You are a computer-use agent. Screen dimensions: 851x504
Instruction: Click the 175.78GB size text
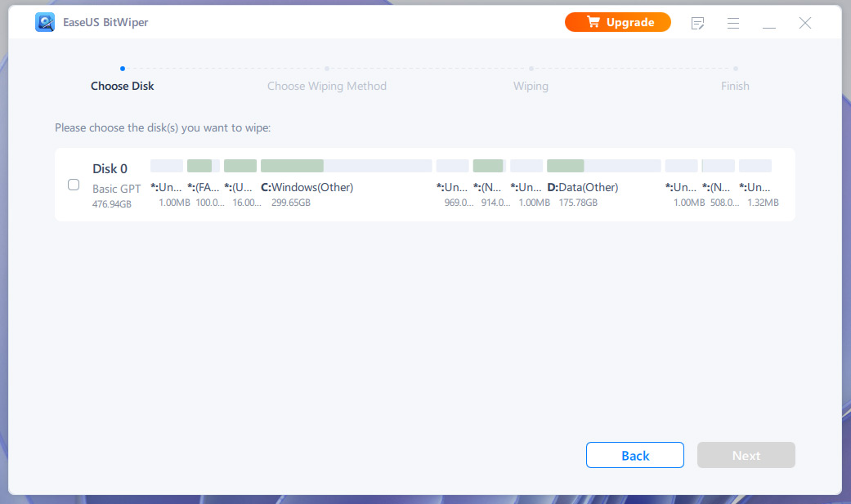578,203
